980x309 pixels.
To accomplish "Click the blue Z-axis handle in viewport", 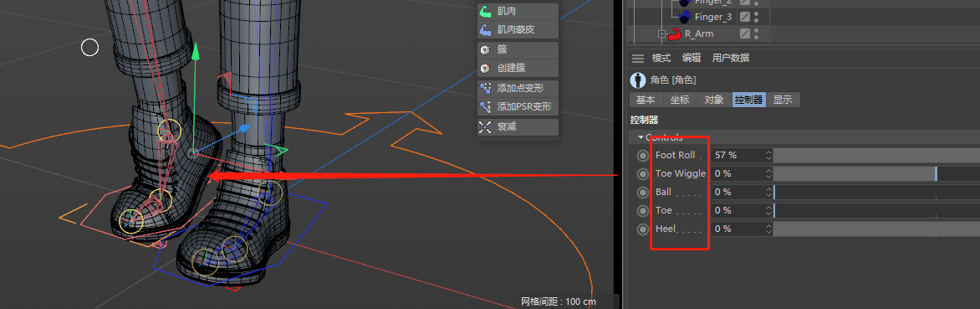I will click(x=244, y=129).
